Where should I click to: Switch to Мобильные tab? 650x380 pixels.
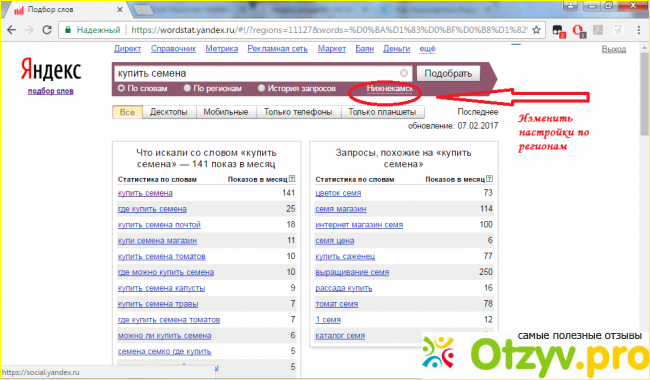point(226,112)
